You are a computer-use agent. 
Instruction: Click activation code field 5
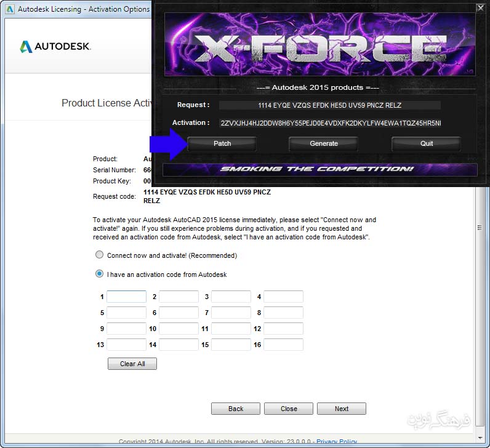click(127, 313)
